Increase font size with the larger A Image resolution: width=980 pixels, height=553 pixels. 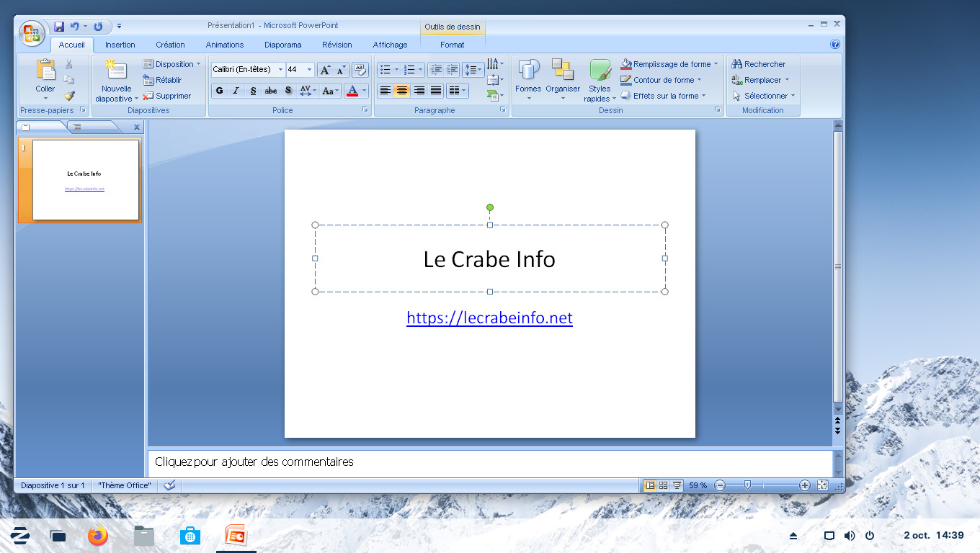[x=325, y=70]
